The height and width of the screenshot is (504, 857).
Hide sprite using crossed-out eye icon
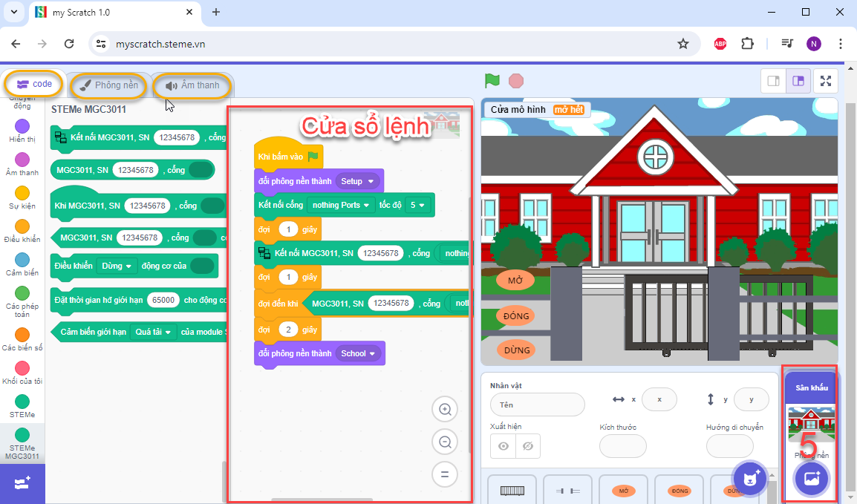click(x=528, y=446)
